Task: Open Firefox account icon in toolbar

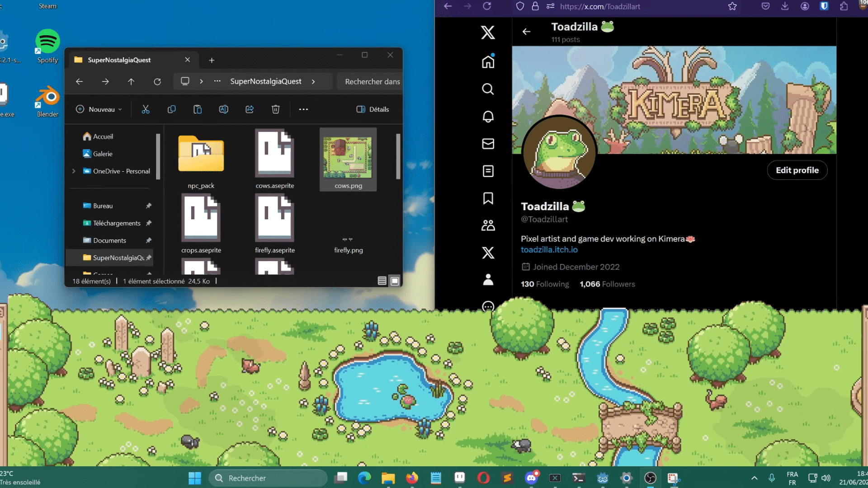Action: point(805,6)
